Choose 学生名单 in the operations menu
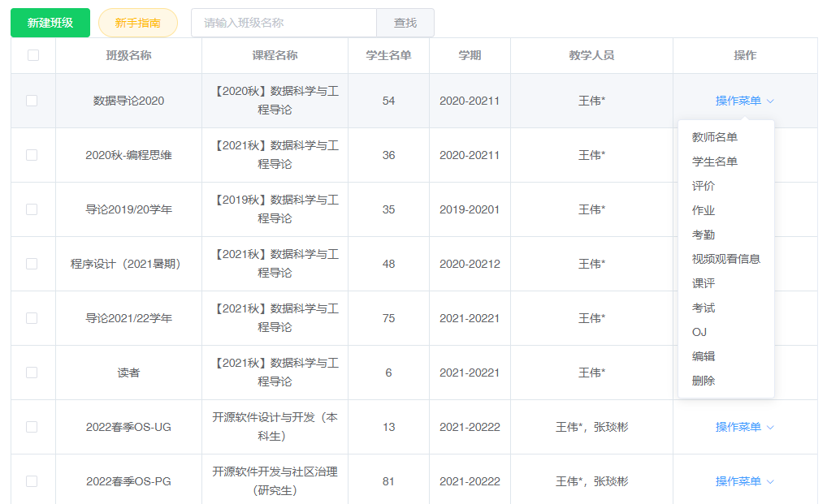 click(715, 162)
